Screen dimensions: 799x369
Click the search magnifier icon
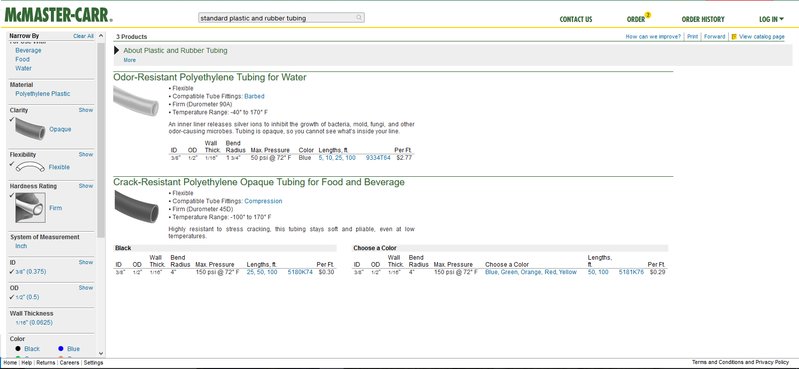click(x=359, y=18)
